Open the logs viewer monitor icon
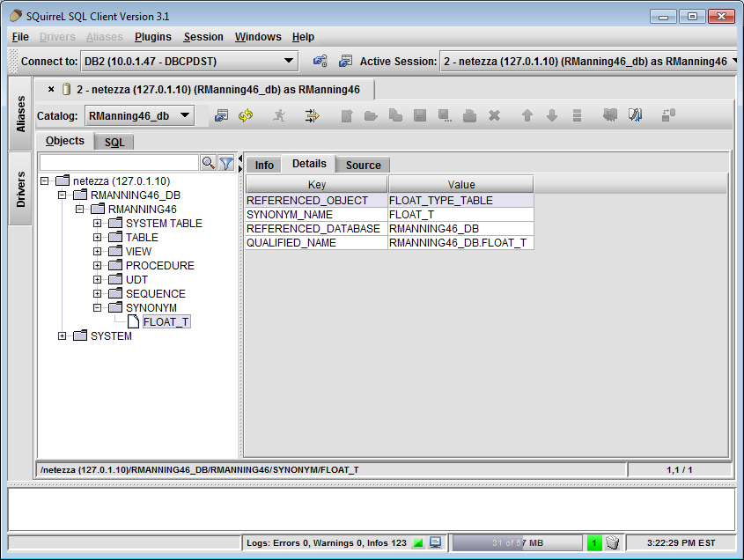This screenshot has width=744, height=560. [436, 543]
